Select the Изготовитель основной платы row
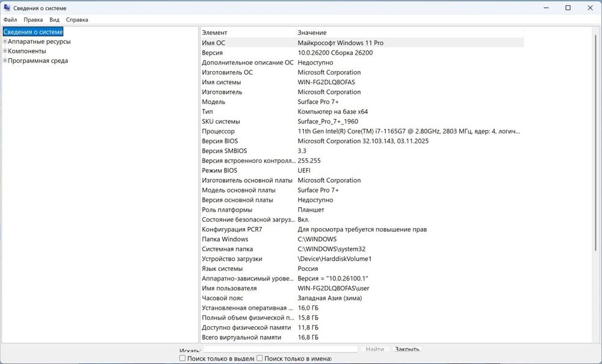The width and height of the screenshot is (602, 364). tap(362, 180)
